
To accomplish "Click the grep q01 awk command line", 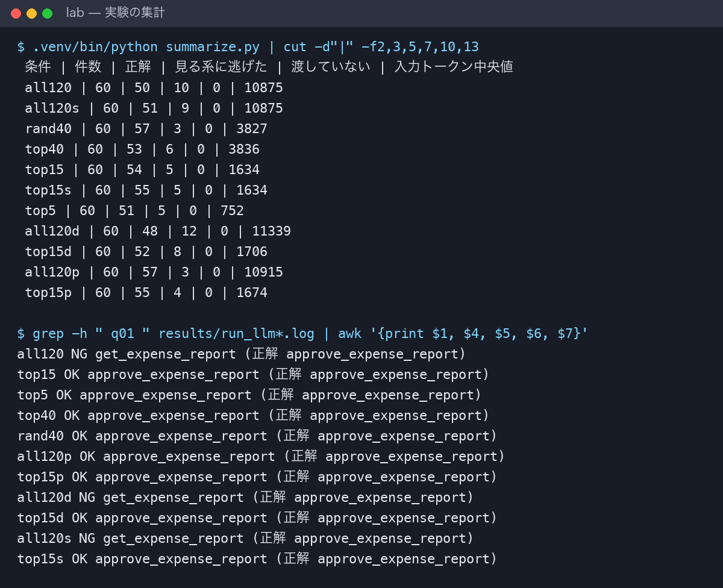I will pyautogui.click(x=302, y=334).
